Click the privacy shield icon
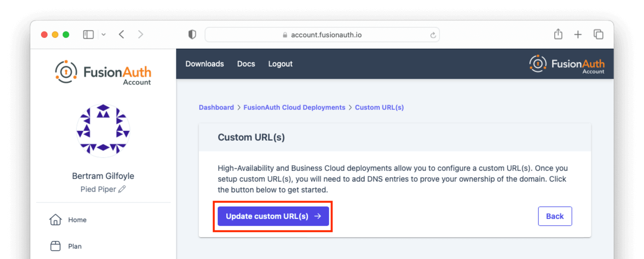 pos(192,35)
